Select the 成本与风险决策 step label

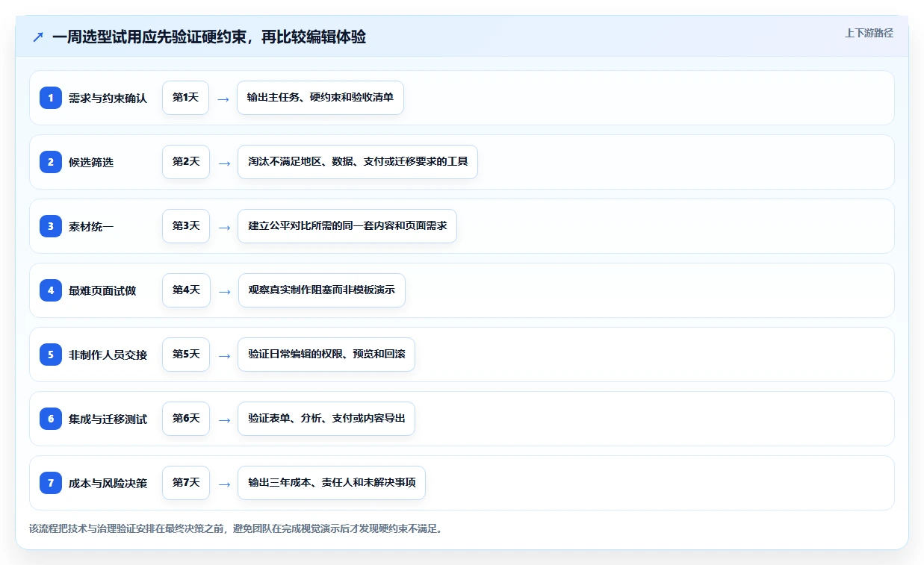[108, 483]
